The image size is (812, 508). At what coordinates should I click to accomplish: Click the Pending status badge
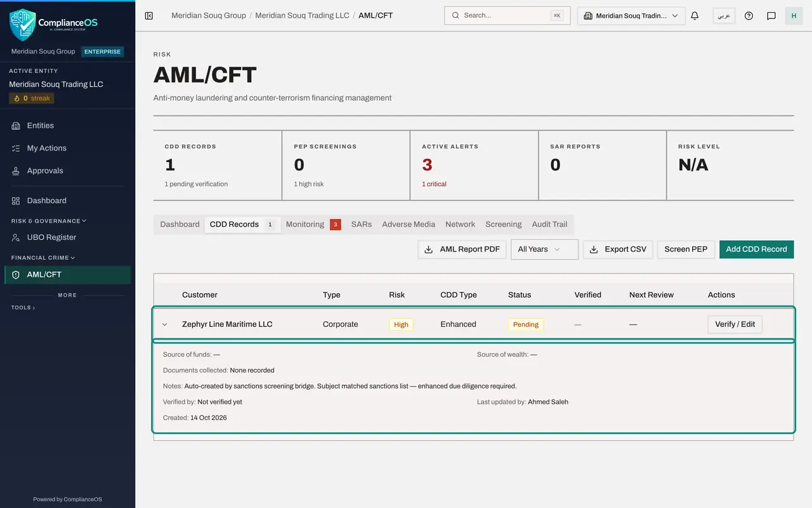point(526,324)
